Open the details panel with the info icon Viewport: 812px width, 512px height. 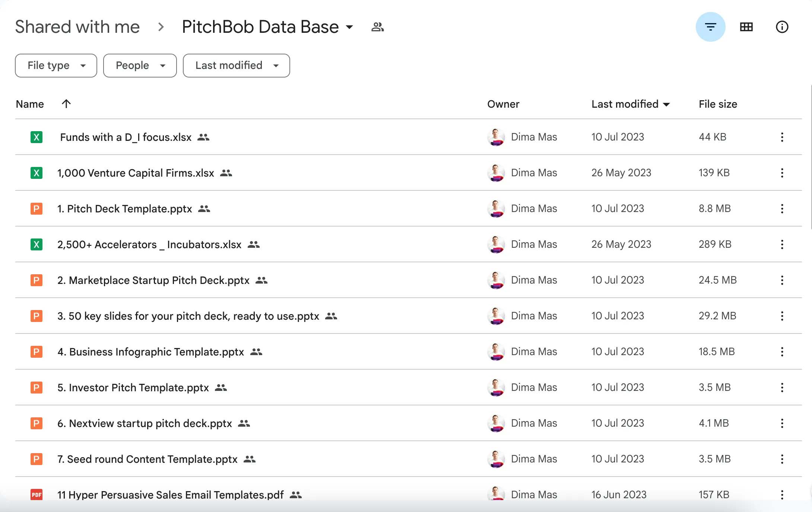click(782, 26)
